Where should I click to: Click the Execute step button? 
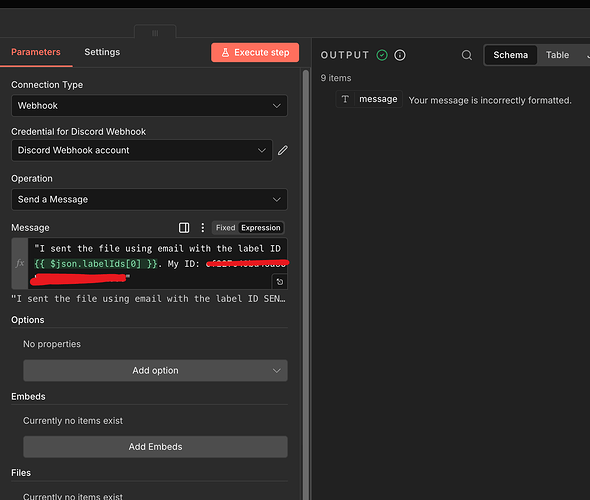pyautogui.click(x=255, y=52)
